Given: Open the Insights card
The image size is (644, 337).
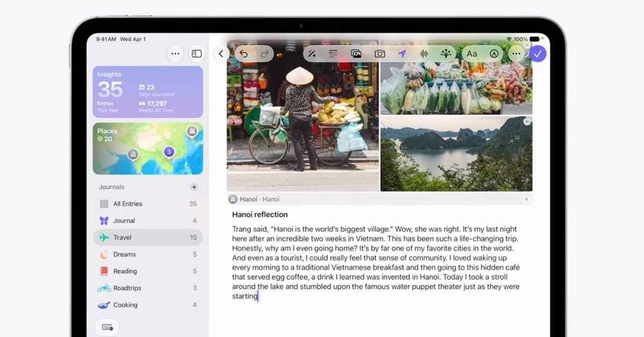Looking at the screenshot, I should pos(148,92).
